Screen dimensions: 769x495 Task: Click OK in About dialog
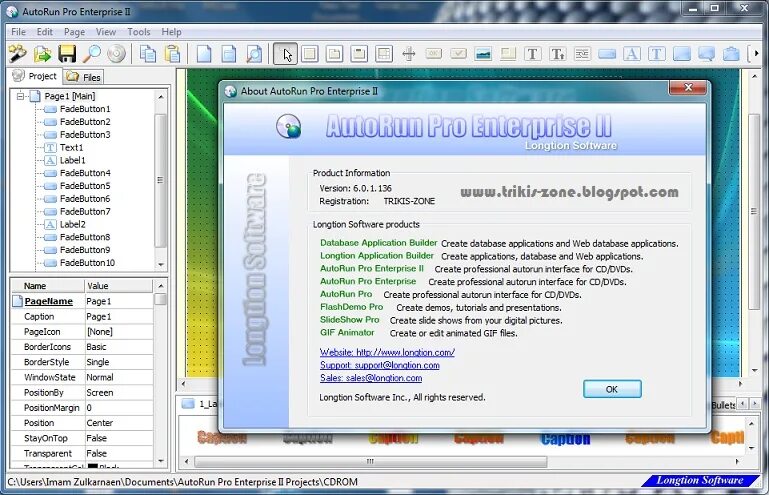[612, 389]
